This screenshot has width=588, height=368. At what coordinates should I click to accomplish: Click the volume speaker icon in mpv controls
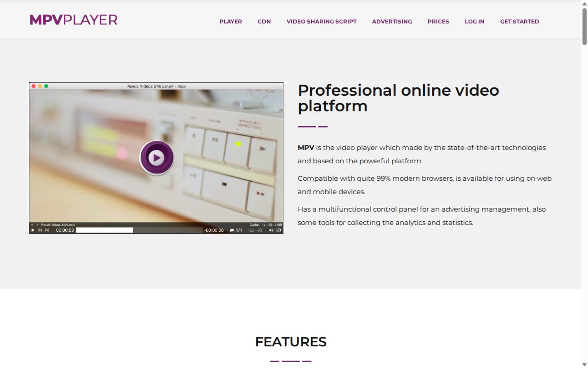coord(271,230)
